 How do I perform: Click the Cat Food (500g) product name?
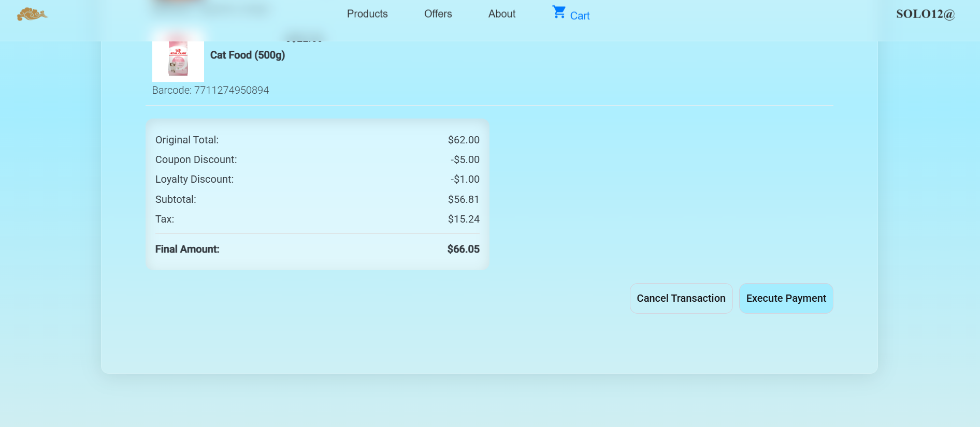coord(248,55)
